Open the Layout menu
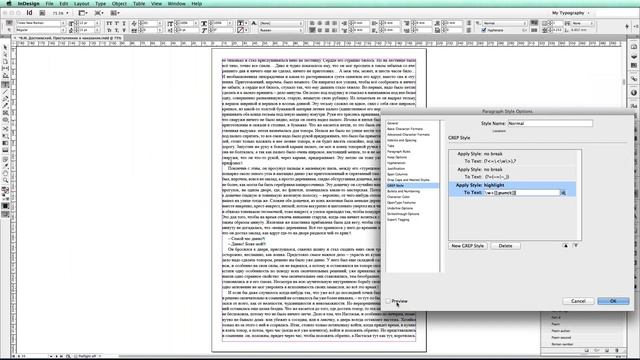This screenshot has height=360, width=640. coord(82,4)
